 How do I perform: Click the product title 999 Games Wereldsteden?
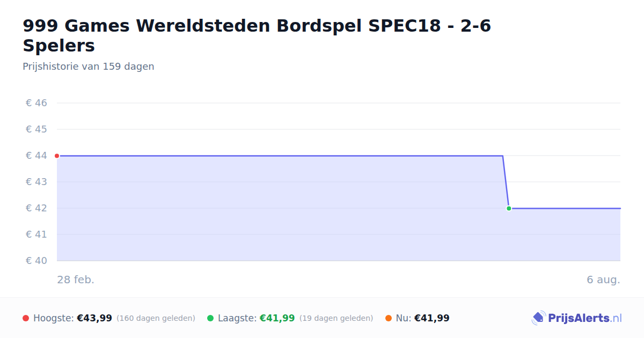click(257, 35)
